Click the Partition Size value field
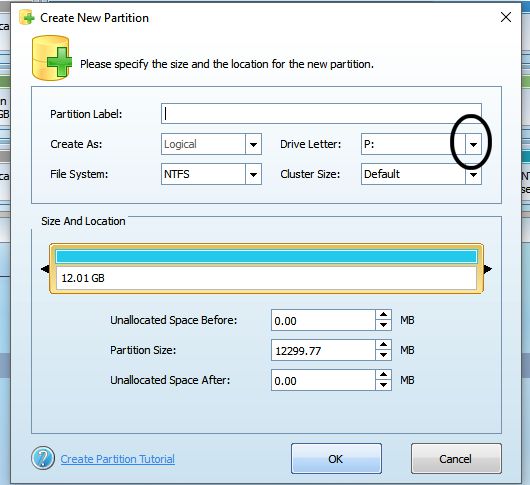Image resolution: width=530 pixels, height=485 pixels. [x=323, y=350]
